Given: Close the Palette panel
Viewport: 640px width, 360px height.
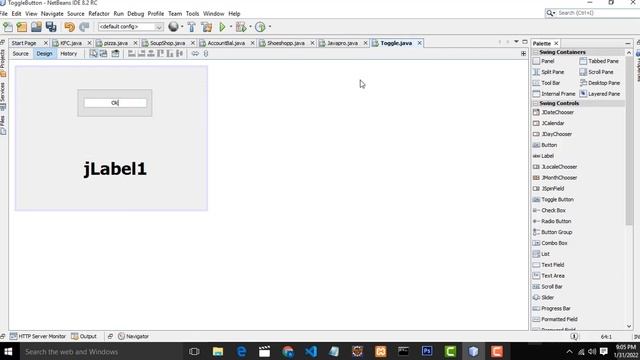Looking at the screenshot, I should [x=556, y=43].
